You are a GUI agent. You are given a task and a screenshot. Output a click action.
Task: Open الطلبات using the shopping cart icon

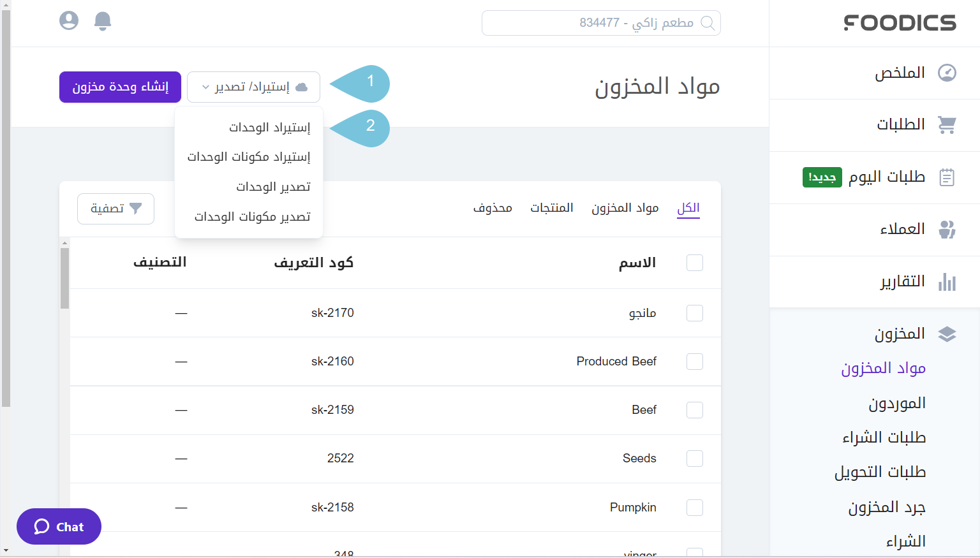(947, 124)
